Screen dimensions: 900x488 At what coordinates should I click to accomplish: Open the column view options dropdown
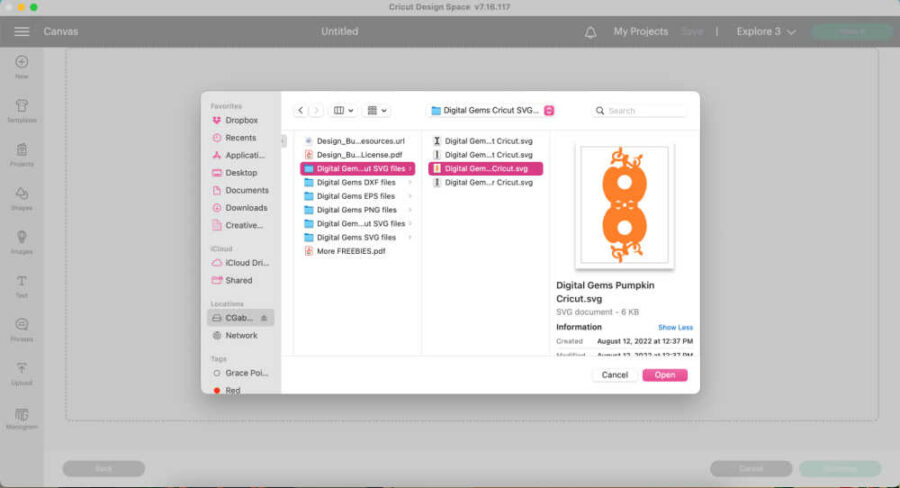click(344, 111)
